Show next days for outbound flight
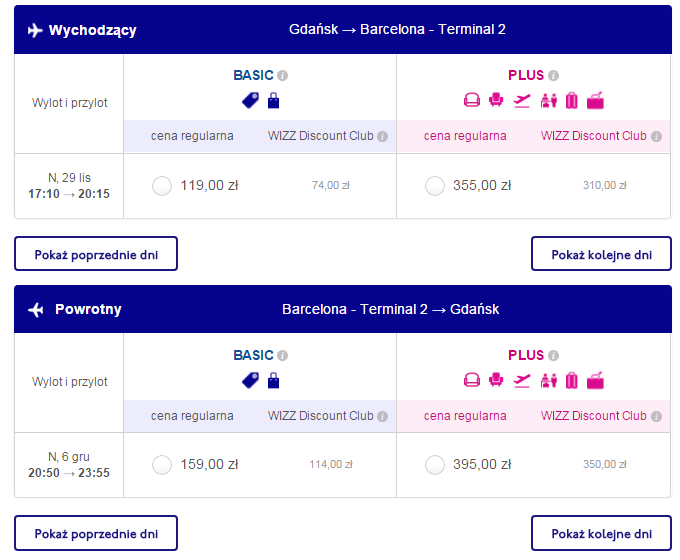This screenshot has width=680, height=560. (x=601, y=254)
